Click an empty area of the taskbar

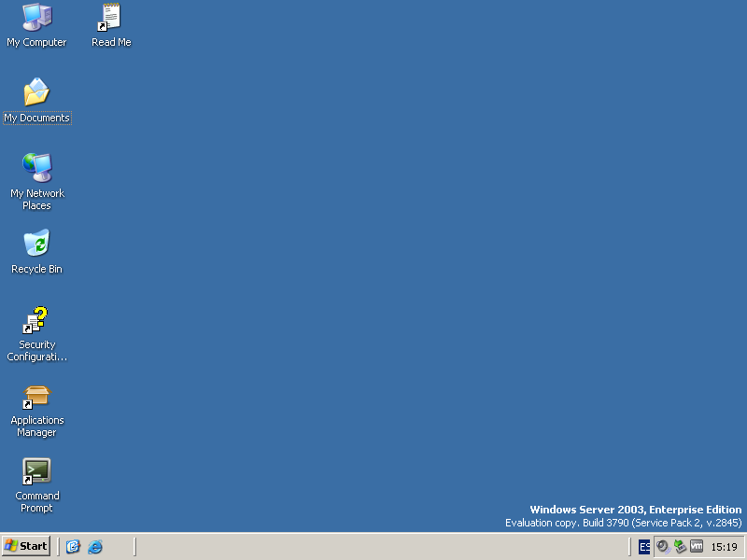pyautogui.click(x=373, y=546)
